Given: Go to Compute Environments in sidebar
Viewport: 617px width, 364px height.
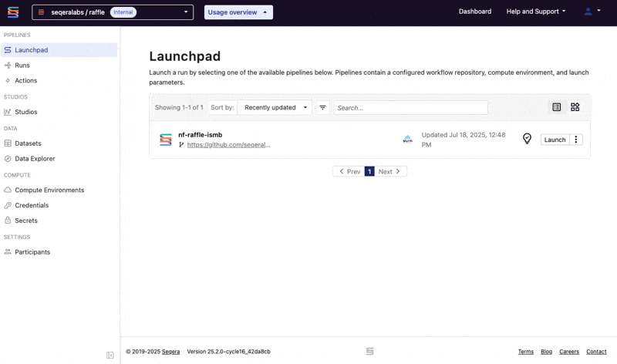Looking at the screenshot, I should point(49,190).
